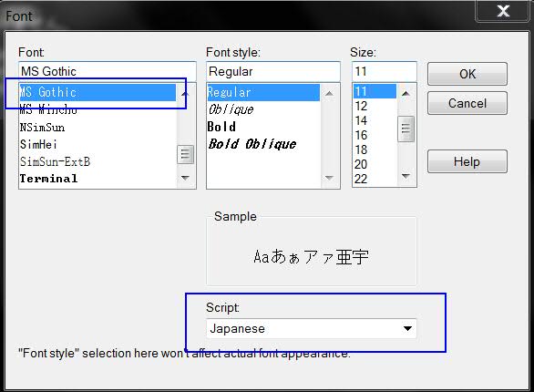Click the Size input field

(x=385, y=71)
